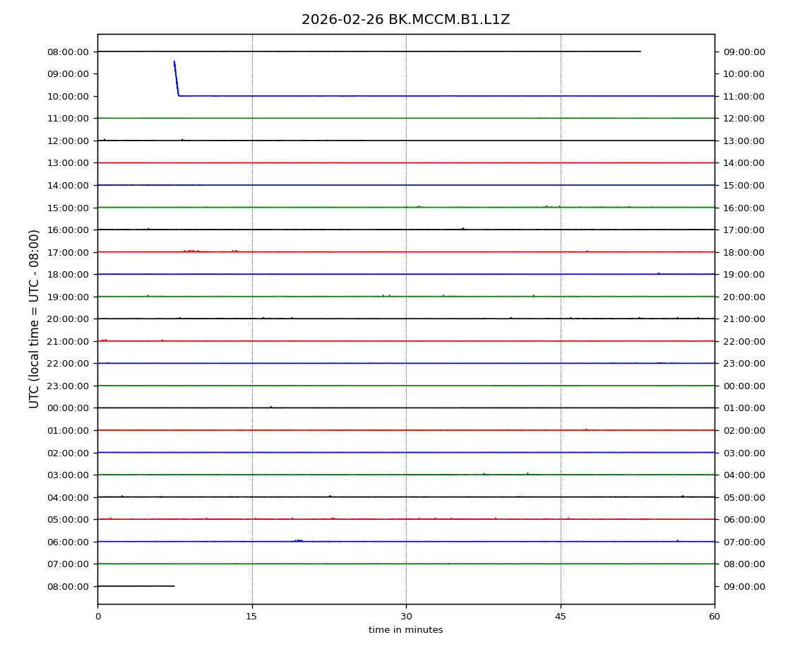
Task: Click the 60 tick label on the x-axis
Action: click(715, 617)
